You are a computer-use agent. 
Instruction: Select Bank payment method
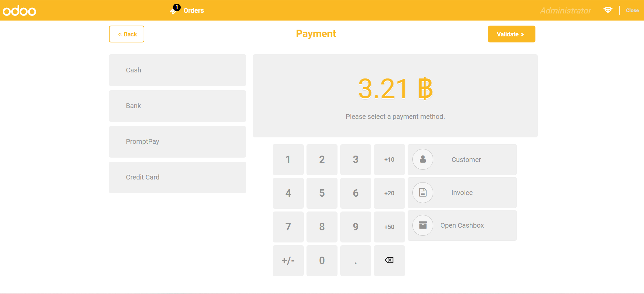click(x=177, y=106)
